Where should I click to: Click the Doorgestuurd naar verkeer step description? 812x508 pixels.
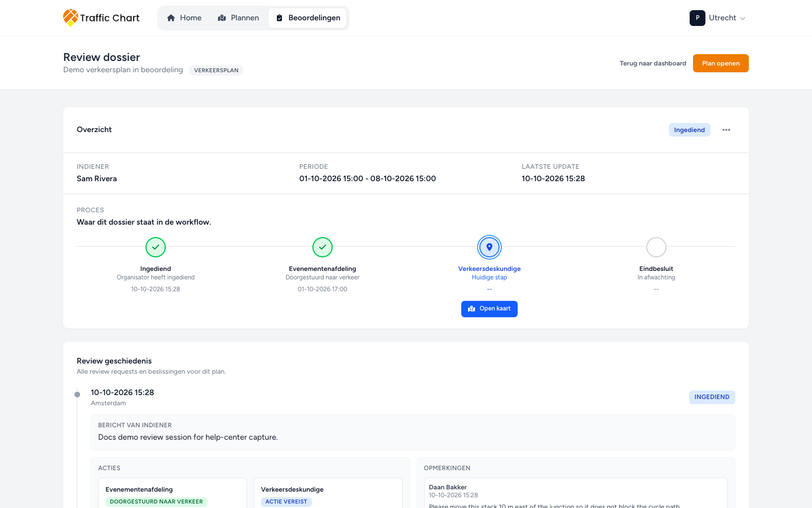click(323, 278)
